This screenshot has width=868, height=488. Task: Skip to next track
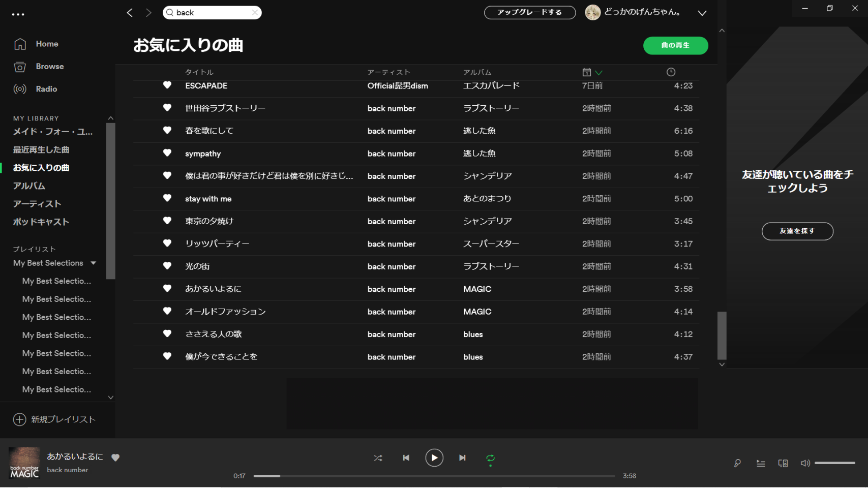(462, 458)
